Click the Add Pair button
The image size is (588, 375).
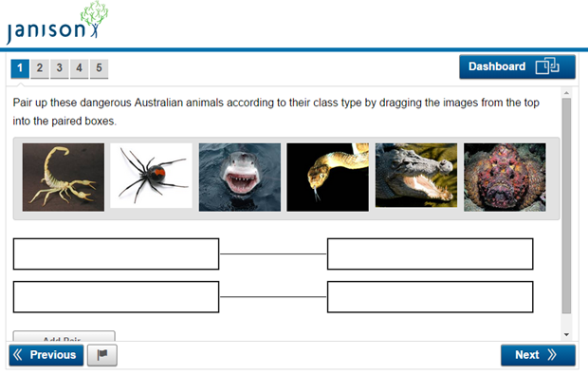click(x=64, y=336)
